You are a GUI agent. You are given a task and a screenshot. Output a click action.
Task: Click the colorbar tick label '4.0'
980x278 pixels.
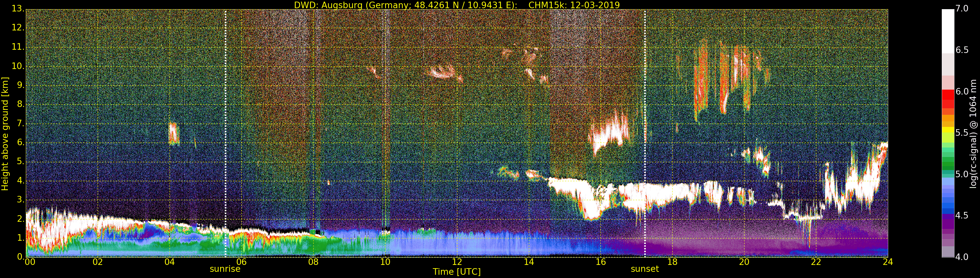[x=962, y=257]
